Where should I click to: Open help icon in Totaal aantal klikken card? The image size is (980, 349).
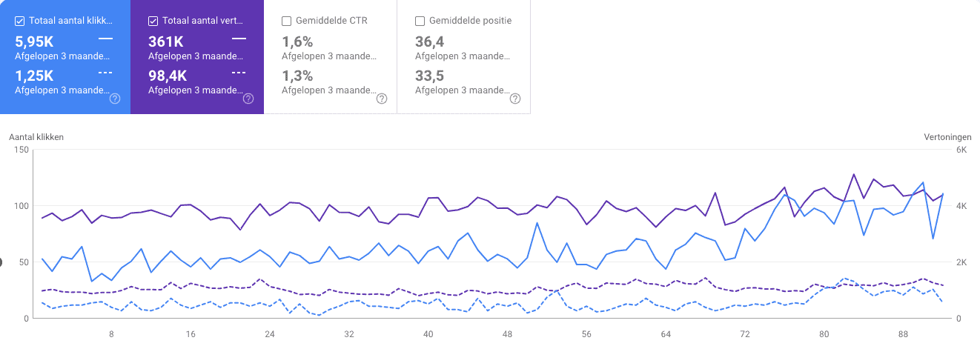pos(115,99)
